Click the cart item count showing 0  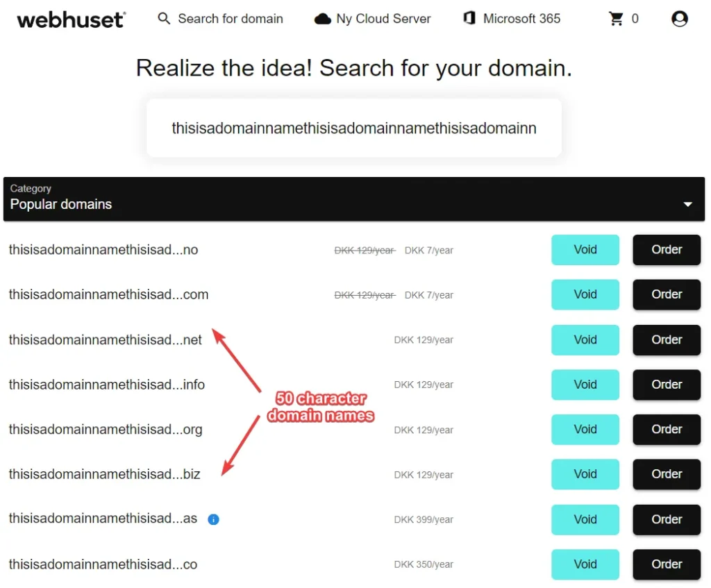(633, 19)
